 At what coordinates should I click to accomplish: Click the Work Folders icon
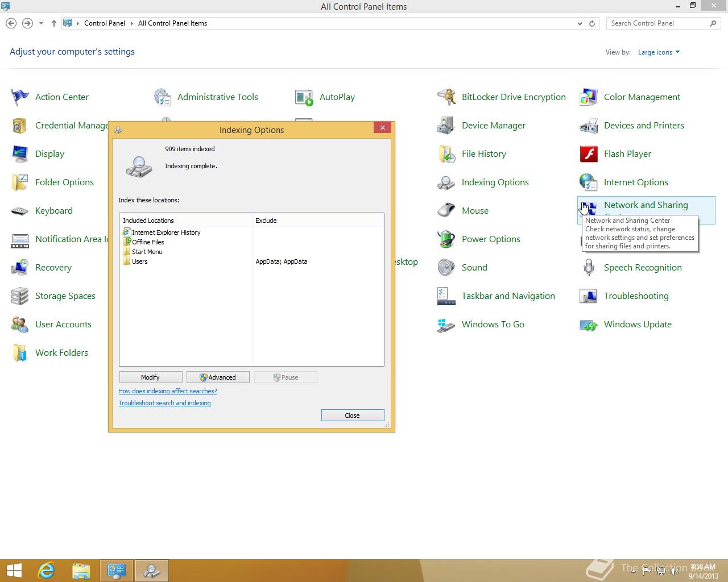(20, 353)
